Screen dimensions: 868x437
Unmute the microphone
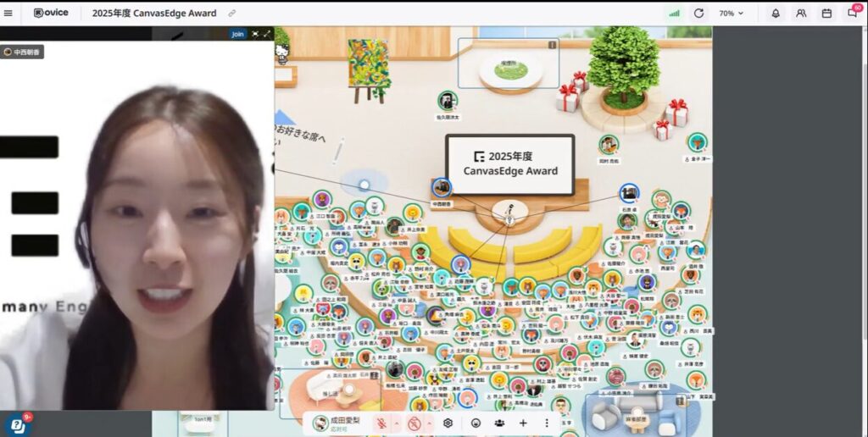pyautogui.click(x=381, y=423)
